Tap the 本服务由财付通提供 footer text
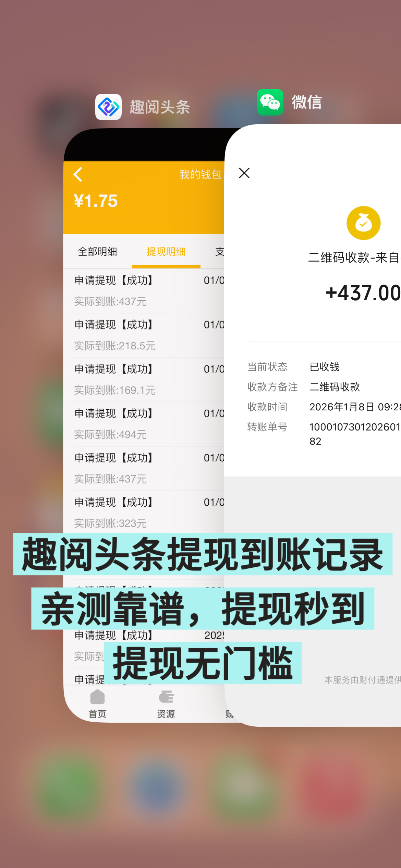 click(x=363, y=680)
